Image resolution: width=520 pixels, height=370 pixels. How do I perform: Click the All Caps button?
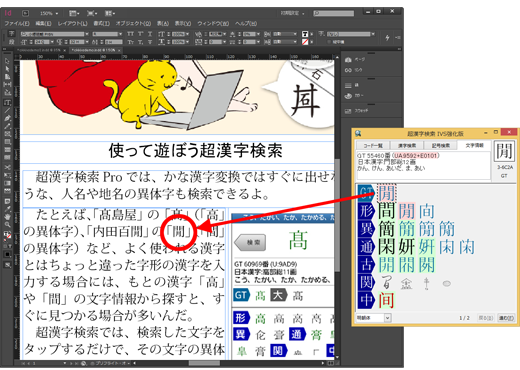[x=131, y=34]
